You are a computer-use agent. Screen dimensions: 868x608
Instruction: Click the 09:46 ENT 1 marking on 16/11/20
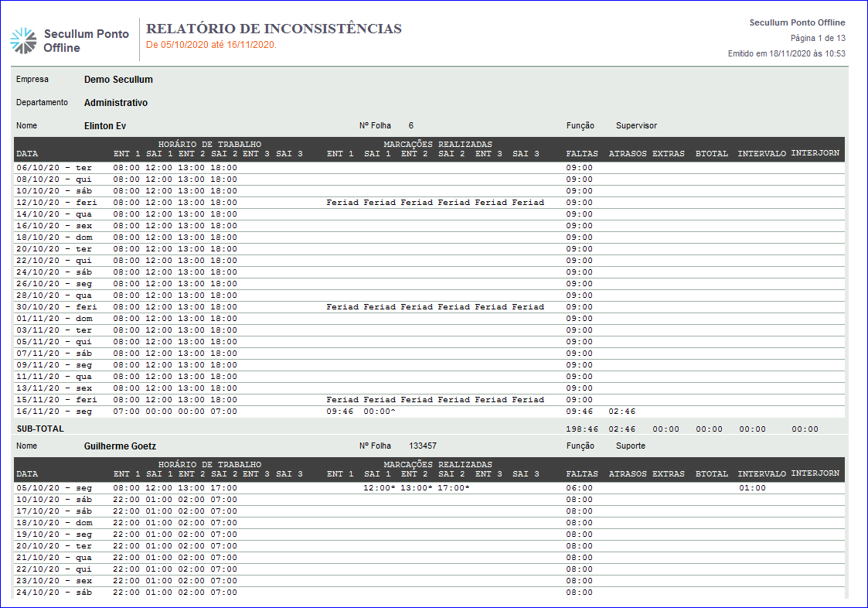tap(340, 412)
